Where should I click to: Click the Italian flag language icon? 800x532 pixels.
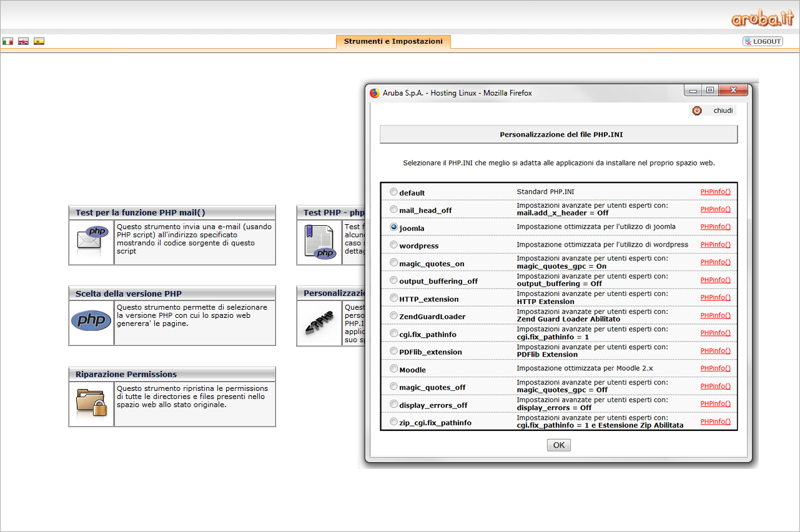pyautogui.click(x=7, y=42)
